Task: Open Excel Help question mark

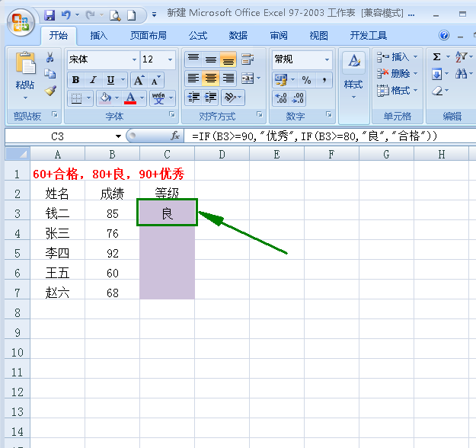Action: point(444,36)
